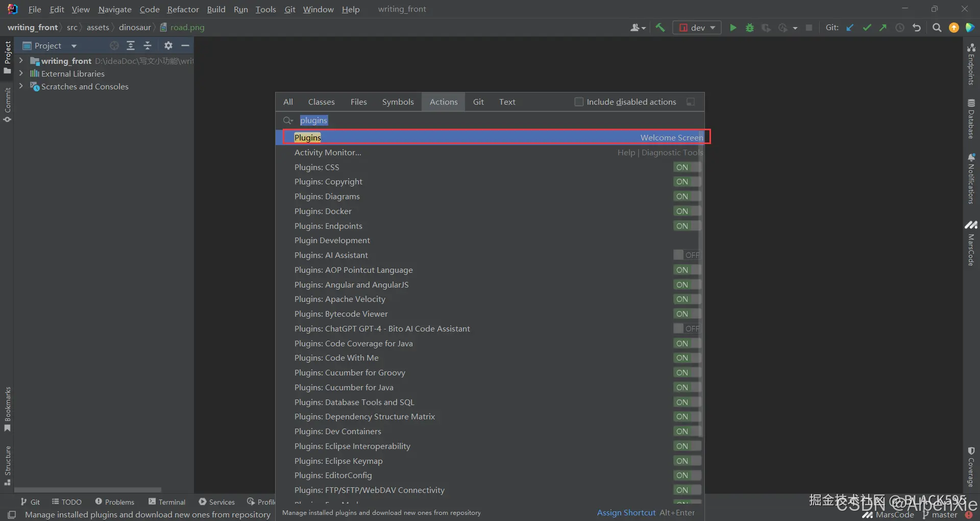
Task: Click the Rollback undo icon
Action: click(917, 28)
